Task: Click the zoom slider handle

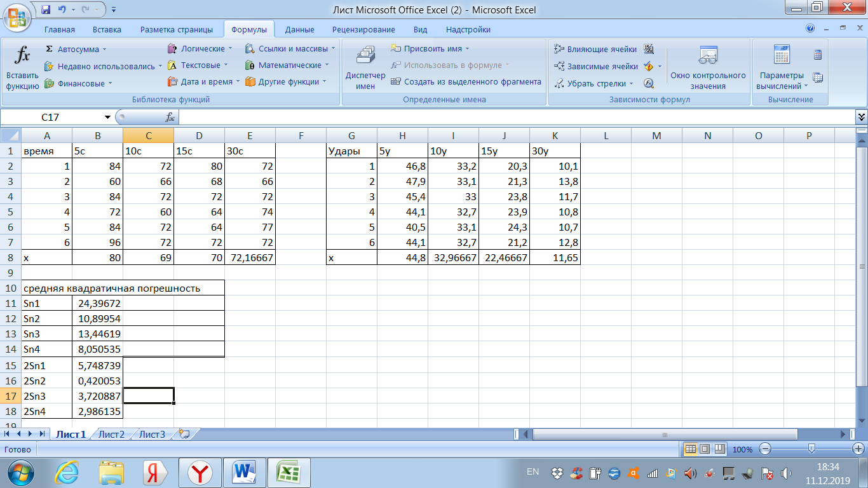Action: tap(811, 449)
